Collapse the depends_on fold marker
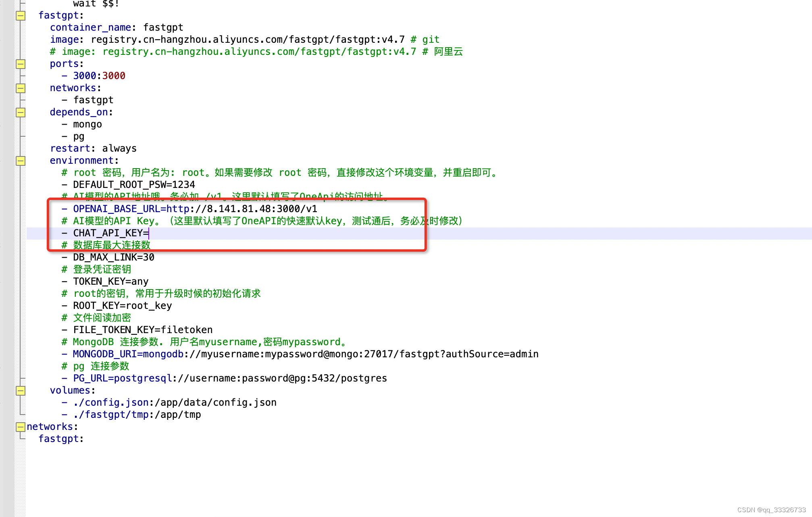 [x=21, y=113]
